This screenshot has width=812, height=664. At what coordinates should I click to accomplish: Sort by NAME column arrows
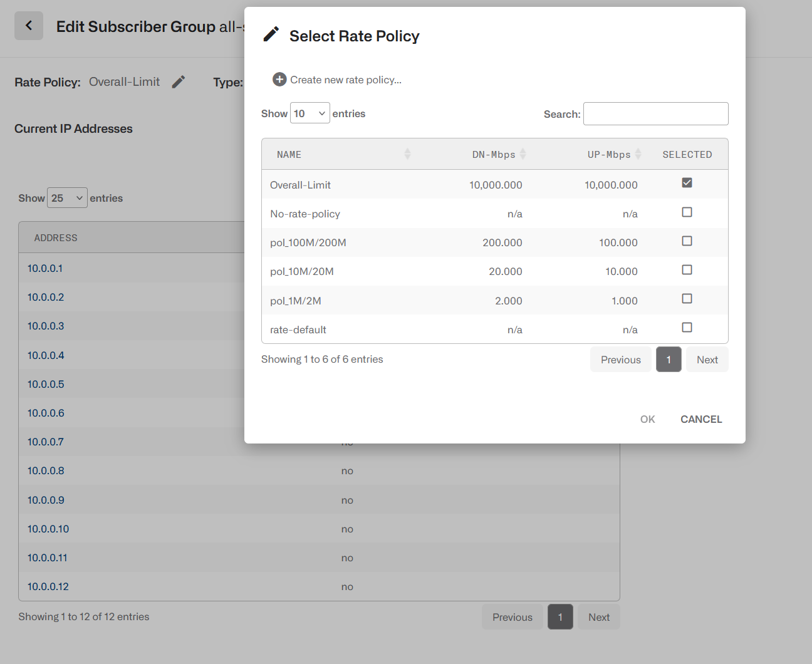pos(407,154)
